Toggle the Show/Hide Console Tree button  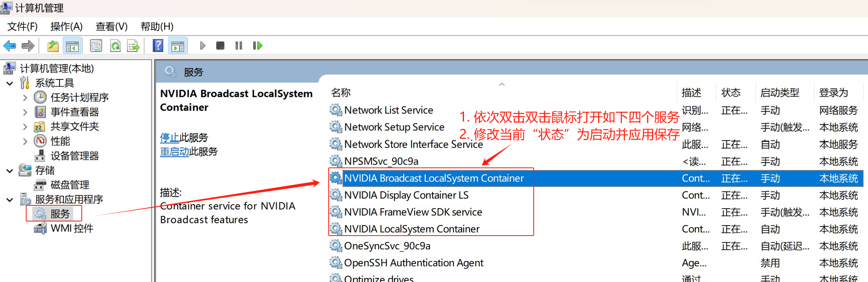tap(73, 46)
